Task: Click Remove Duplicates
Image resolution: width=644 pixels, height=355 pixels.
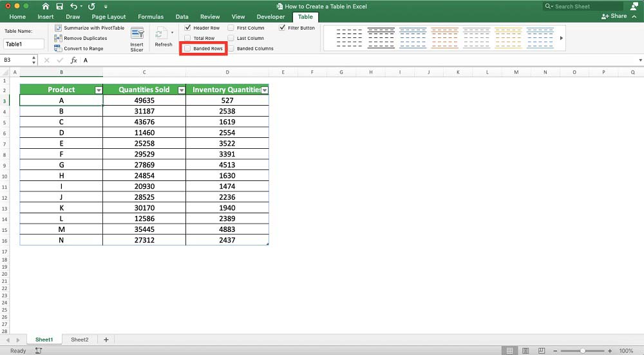Action: 85,39
